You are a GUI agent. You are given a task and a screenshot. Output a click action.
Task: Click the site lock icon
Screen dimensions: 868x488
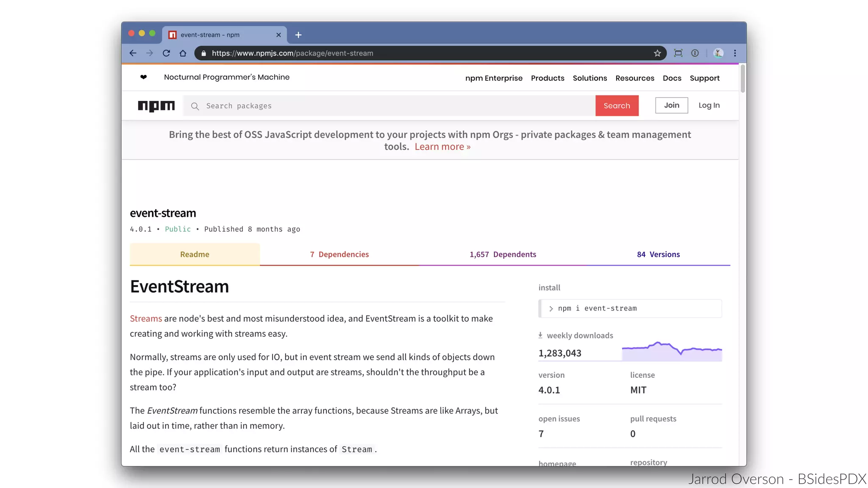point(204,53)
